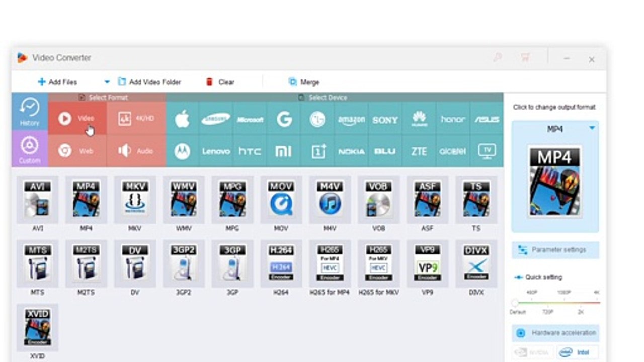The width and height of the screenshot is (644, 362).
Task: Open Google device presets
Action: pyautogui.click(x=284, y=119)
